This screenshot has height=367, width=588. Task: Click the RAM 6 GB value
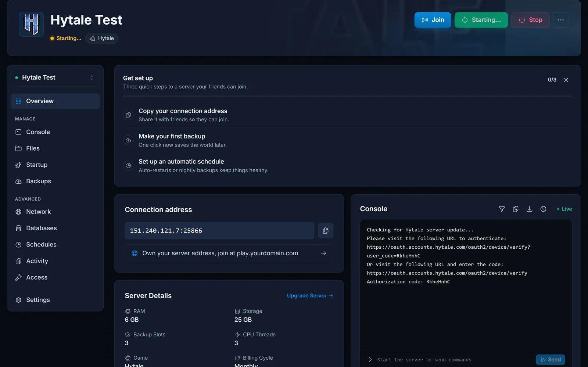tap(132, 320)
